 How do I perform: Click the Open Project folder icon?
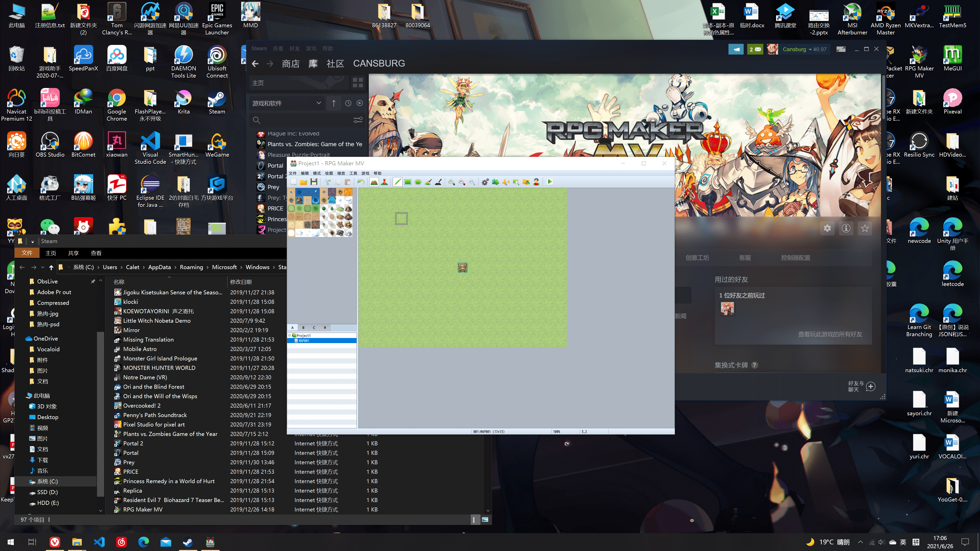click(304, 182)
